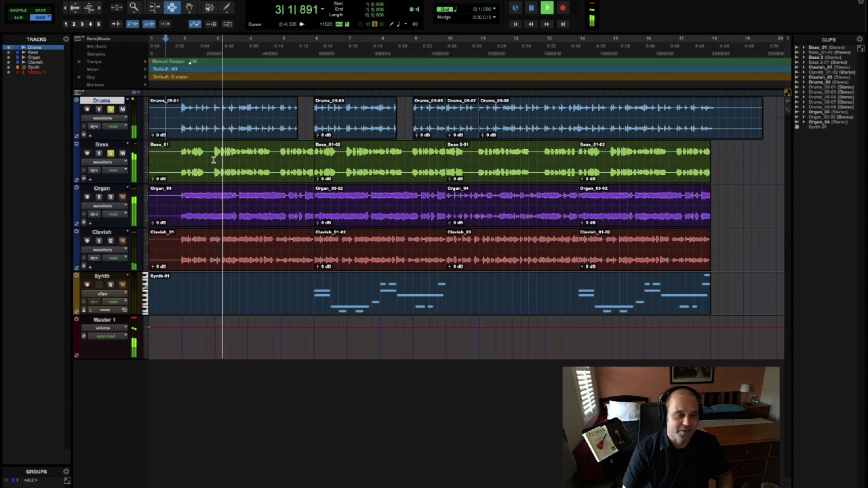
Task: Click the Fast Forward transport button
Action: tap(547, 24)
